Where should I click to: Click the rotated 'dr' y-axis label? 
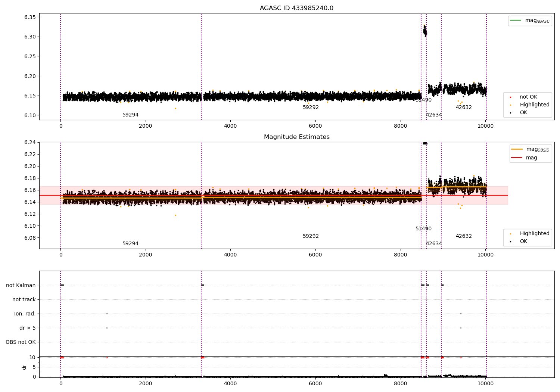24,367
